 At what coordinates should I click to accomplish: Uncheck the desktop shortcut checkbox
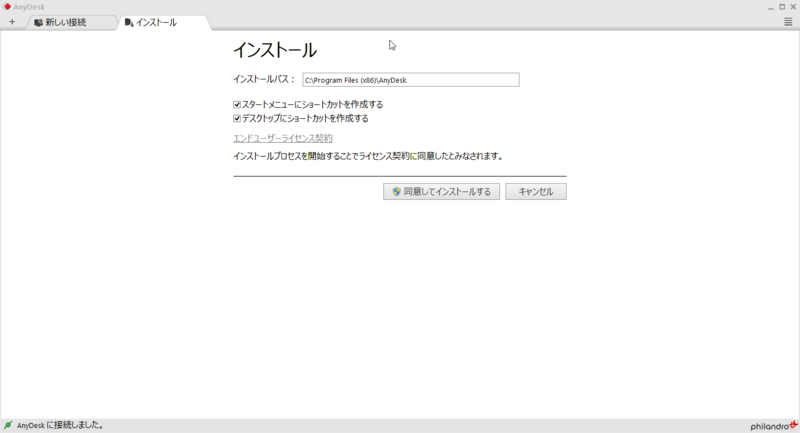pos(237,118)
